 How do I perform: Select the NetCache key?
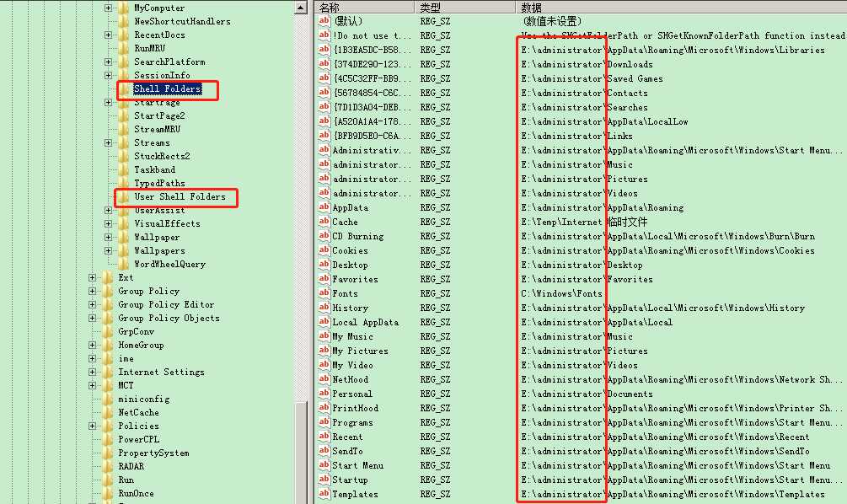[x=138, y=413]
